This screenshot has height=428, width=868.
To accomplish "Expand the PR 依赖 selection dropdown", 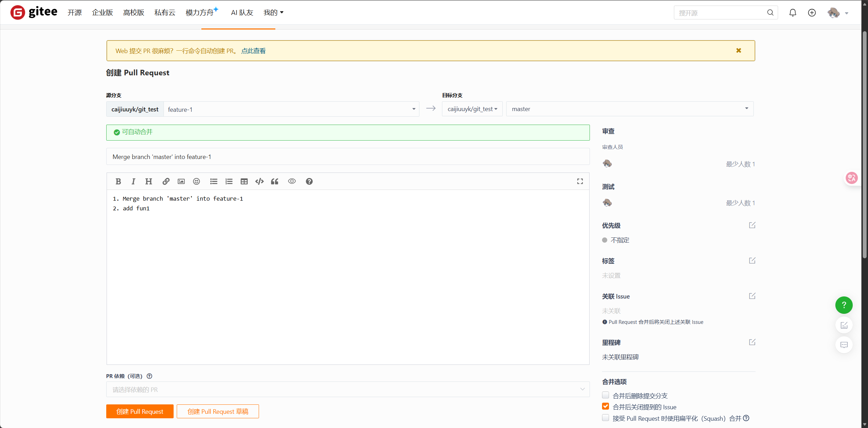I will (348, 389).
